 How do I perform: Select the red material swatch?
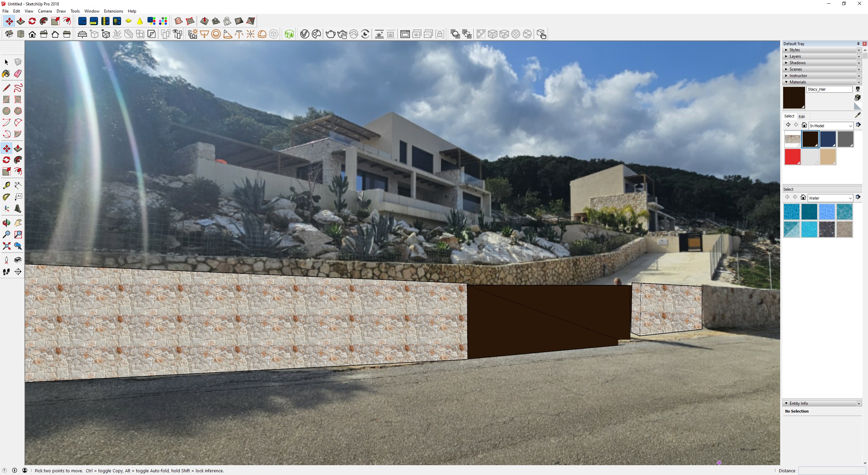(792, 157)
